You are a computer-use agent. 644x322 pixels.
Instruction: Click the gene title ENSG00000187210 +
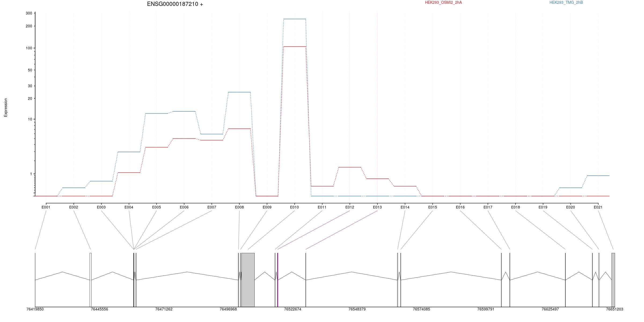175,4
